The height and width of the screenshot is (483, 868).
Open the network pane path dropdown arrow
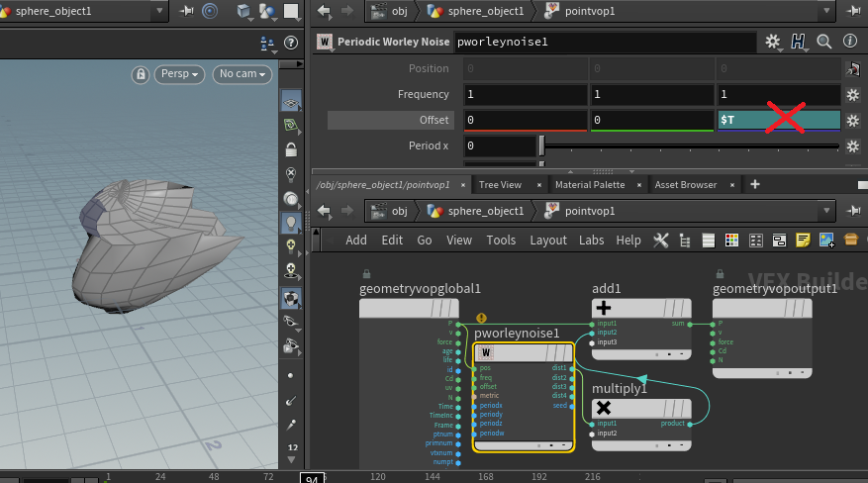tap(826, 211)
